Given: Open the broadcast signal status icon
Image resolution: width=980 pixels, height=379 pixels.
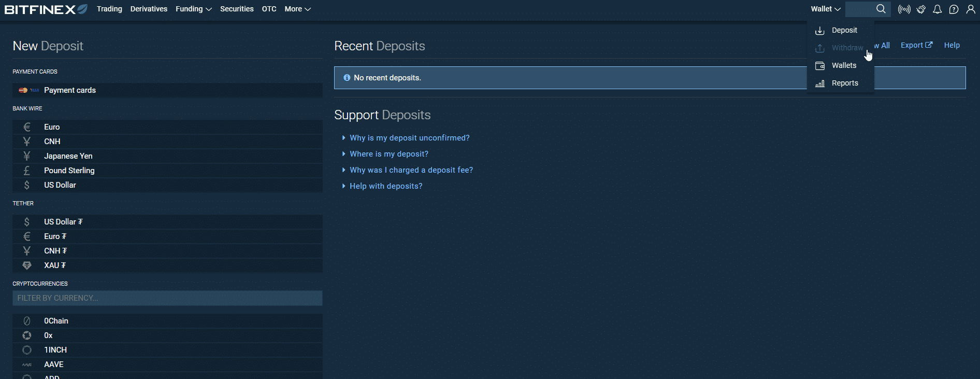Looking at the screenshot, I should click(x=904, y=9).
